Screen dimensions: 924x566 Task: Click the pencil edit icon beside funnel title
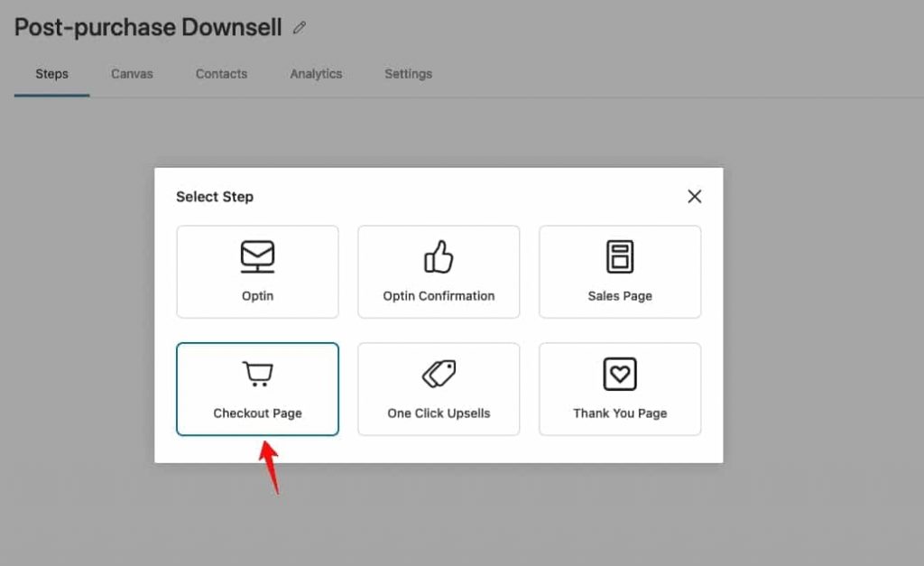300,28
